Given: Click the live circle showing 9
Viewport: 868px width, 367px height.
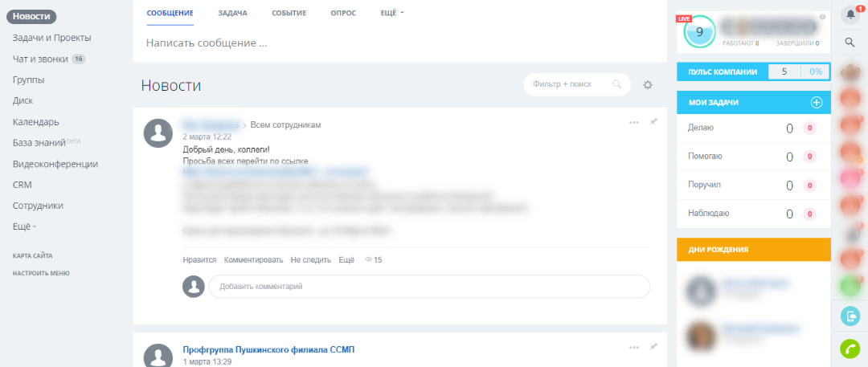Looking at the screenshot, I should [699, 32].
